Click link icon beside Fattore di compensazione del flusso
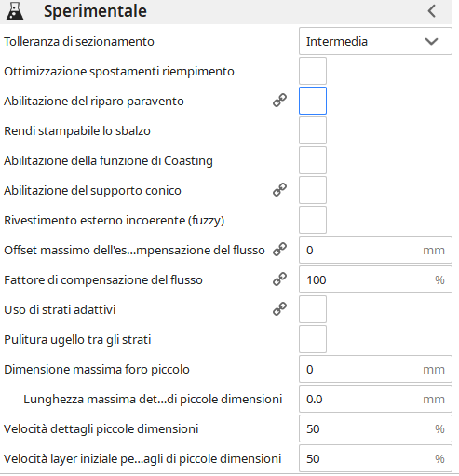Viewport: 459px width, 476px height. (279, 279)
